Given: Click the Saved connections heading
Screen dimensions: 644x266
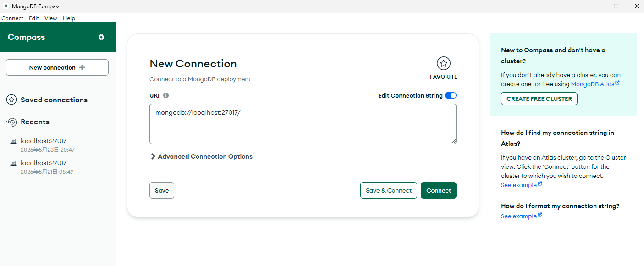Looking at the screenshot, I should (54, 100).
